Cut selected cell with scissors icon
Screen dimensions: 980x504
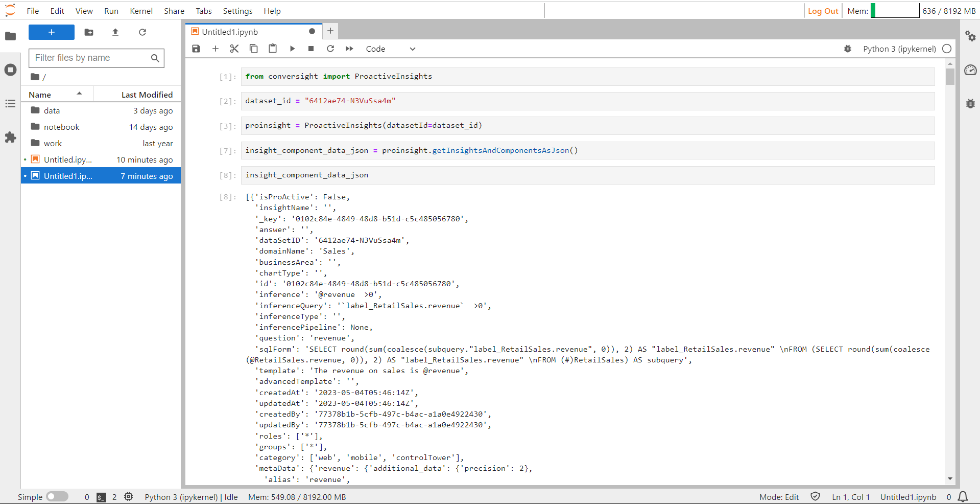[x=234, y=49]
